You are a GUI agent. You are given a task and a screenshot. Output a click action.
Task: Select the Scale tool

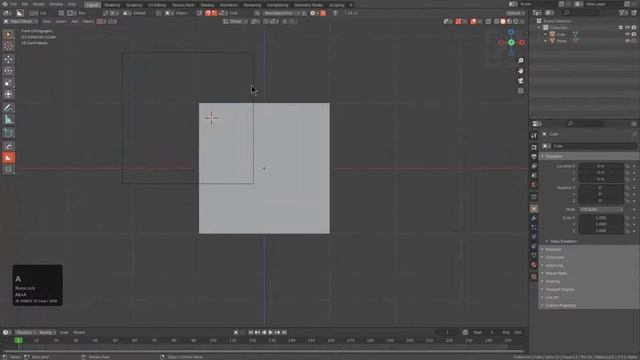click(8, 83)
